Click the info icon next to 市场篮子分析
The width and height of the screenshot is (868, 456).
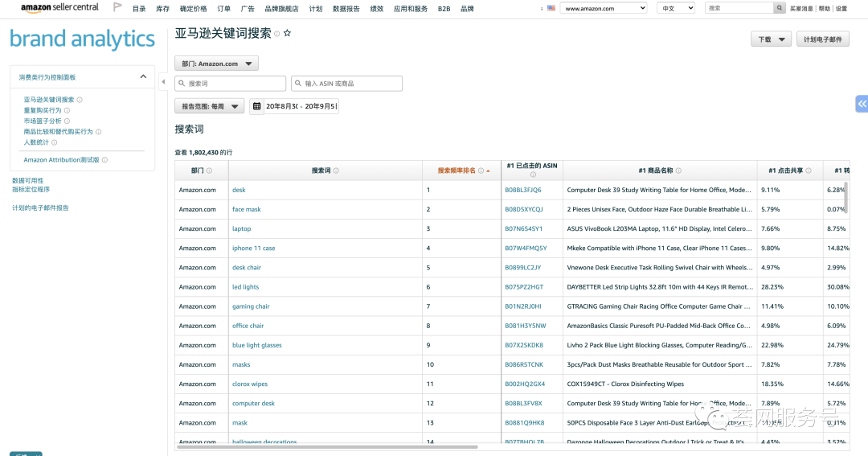[x=67, y=121]
